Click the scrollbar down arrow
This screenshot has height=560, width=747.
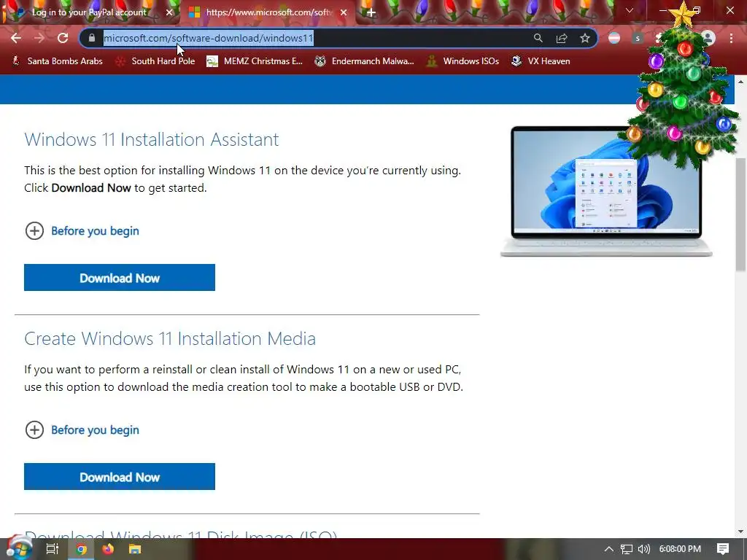pos(741,532)
